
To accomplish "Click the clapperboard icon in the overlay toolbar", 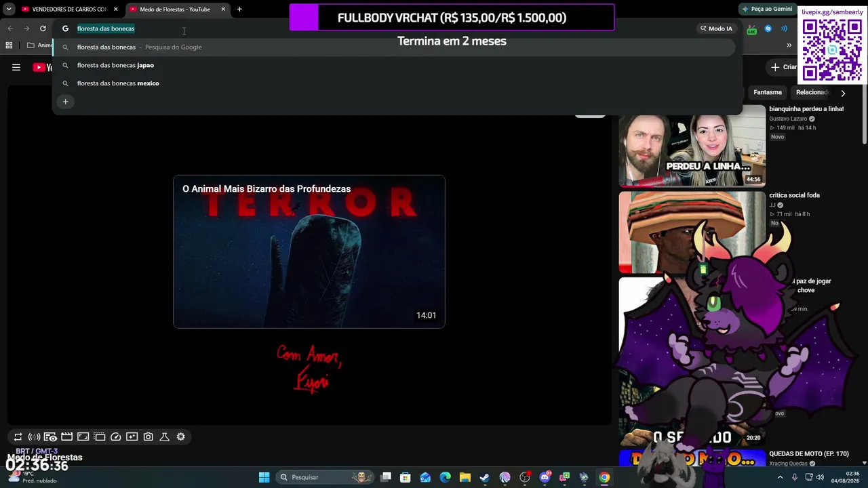I will click(66, 437).
